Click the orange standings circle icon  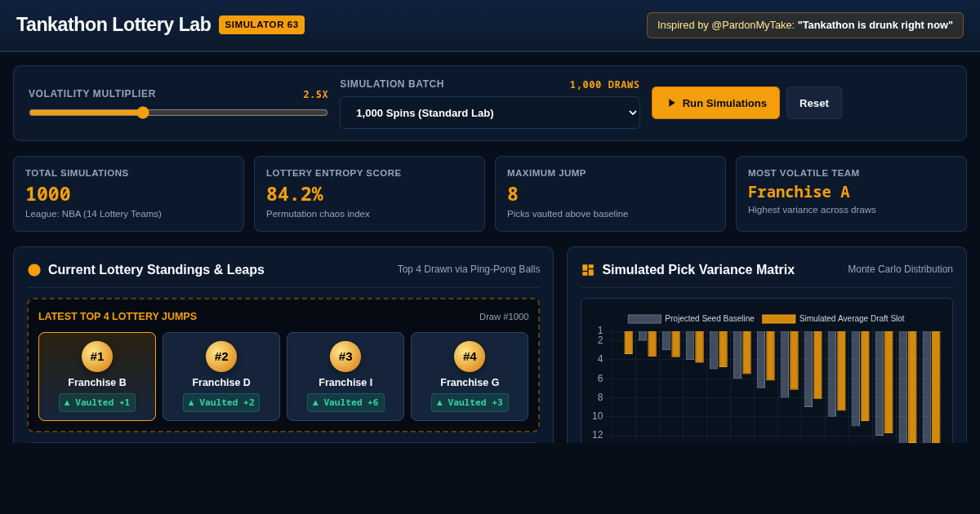coord(34,270)
